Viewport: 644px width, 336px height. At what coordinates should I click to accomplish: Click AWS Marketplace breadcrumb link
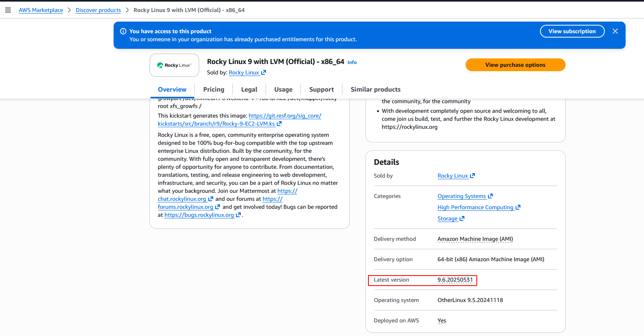click(x=41, y=10)
